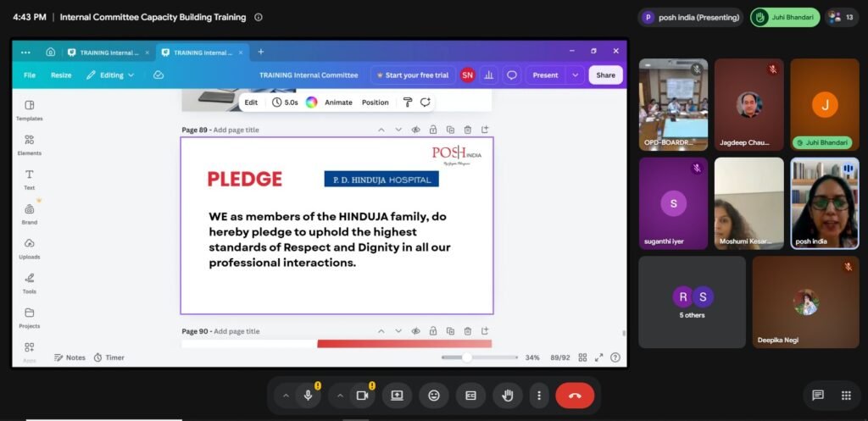Switch to first TRAINING Internal tab
Viewport: 868px width, 421px height.
(108, 53)
